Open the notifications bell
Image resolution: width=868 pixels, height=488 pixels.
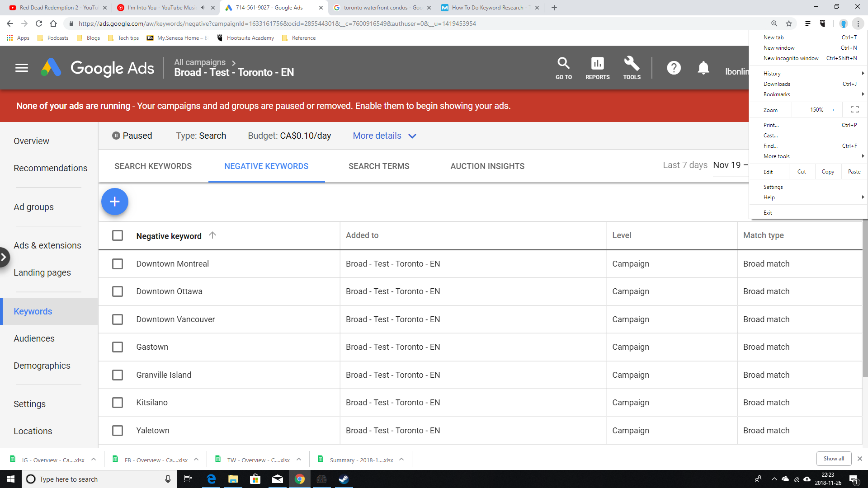(703, 68)
